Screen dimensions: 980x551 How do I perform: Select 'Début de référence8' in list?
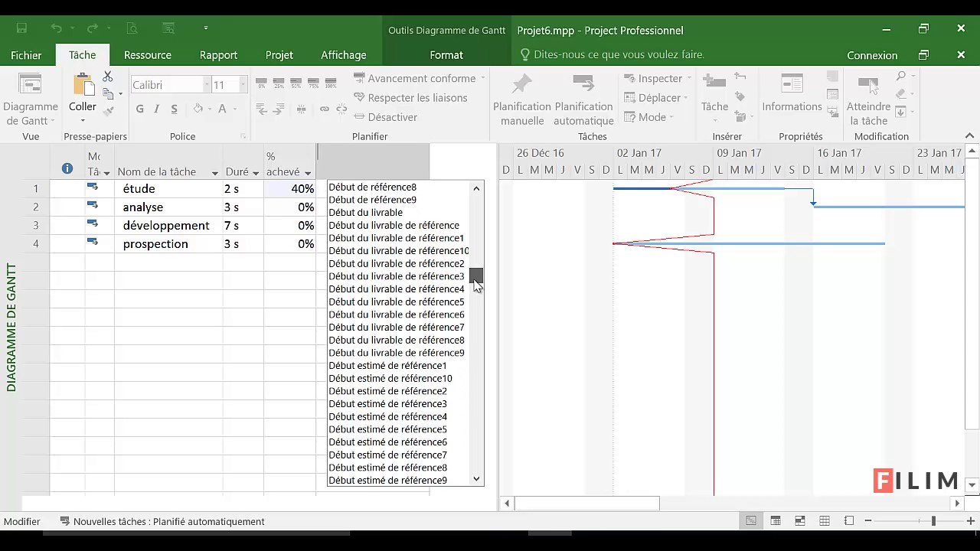373,187
